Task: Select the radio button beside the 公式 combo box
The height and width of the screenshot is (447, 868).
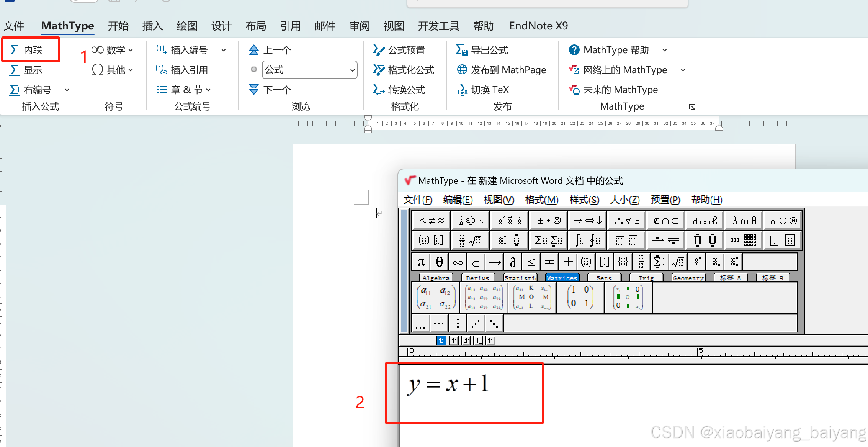Action: click(253, 70)
